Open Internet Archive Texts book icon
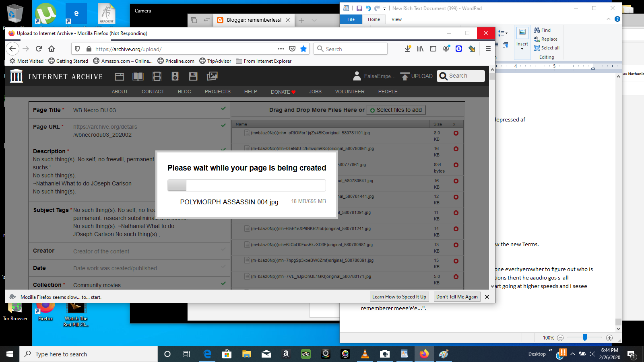Viewport: 644px width, 362px height. (138, 76)
